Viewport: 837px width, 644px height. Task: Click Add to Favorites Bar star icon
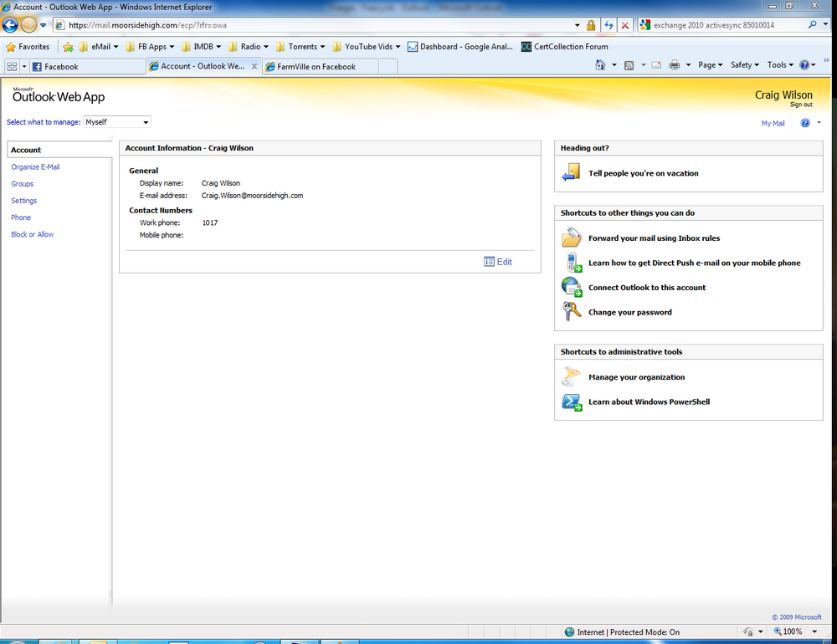click(68, 47)
